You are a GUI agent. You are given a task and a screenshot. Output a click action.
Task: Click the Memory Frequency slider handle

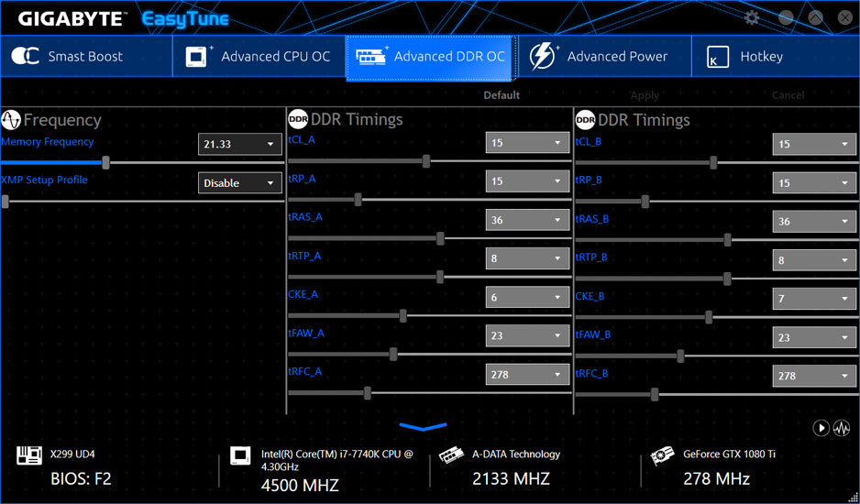[x=106, y=162]
